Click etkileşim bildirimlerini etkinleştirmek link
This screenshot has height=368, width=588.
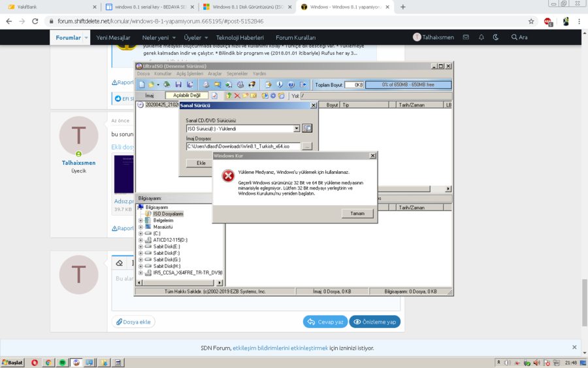point(280,348)
